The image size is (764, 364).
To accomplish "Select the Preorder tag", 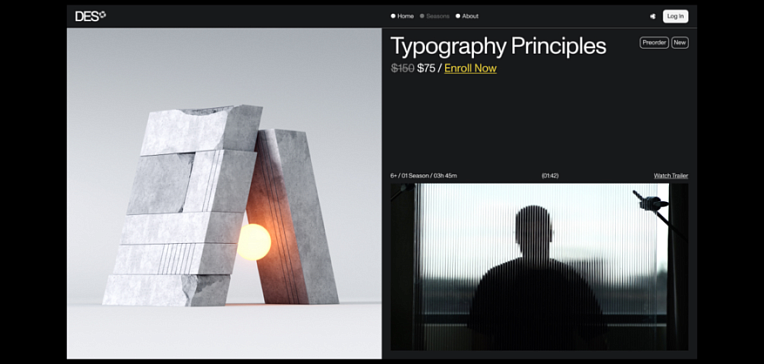I will coord(654,43).
